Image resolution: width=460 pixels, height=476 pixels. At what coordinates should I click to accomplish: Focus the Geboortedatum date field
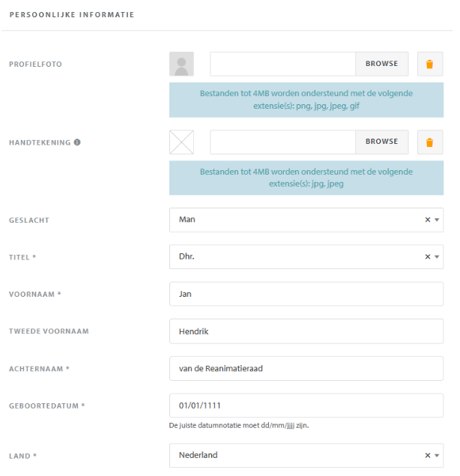(x=306, y=406)
